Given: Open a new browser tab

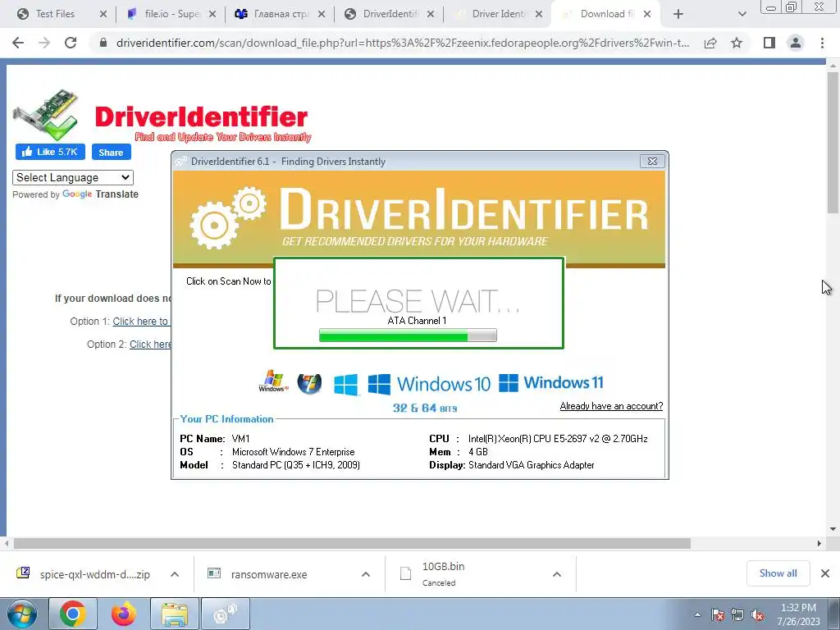Looking at the screenshot, I should (678, 15).
